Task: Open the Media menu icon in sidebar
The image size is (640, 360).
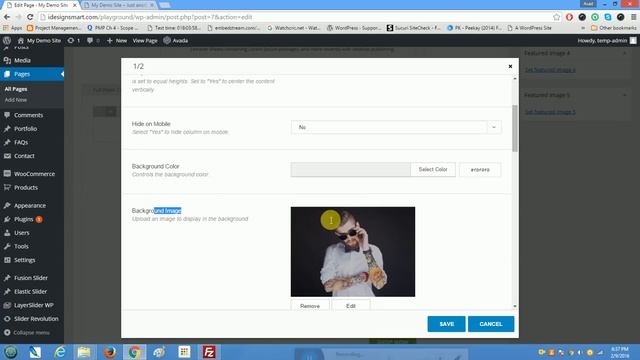Action: (x=7, y=60)
